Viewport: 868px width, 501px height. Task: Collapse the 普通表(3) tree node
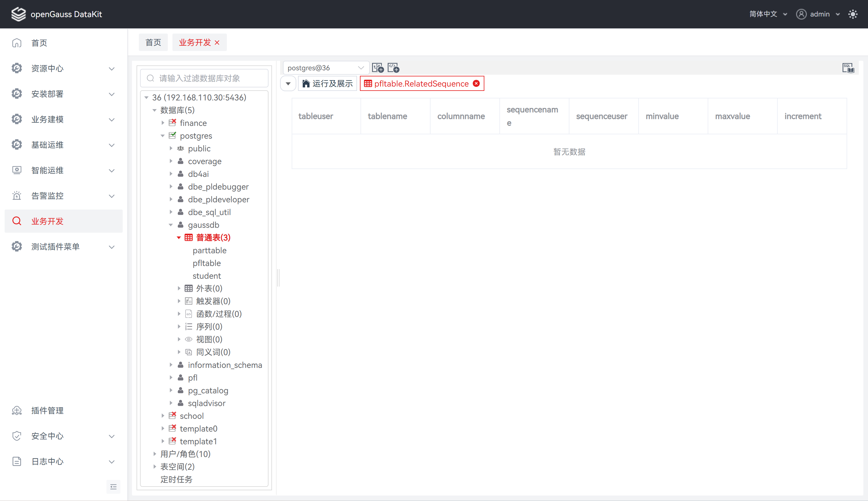click(179, 238)
